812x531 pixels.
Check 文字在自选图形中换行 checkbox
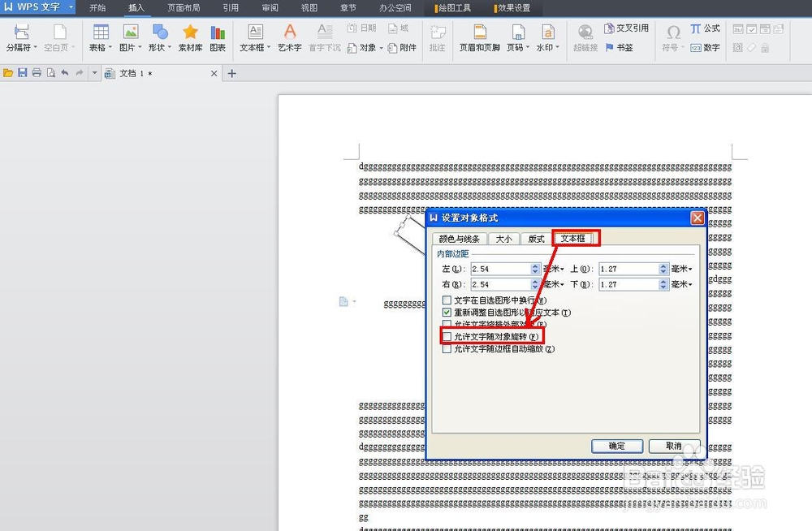click(447, 300)
